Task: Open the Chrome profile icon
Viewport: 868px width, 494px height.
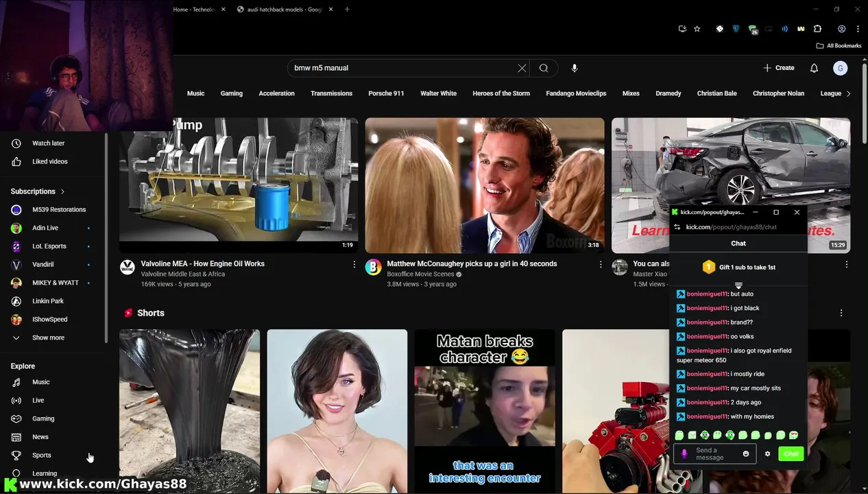Action: 841,29
